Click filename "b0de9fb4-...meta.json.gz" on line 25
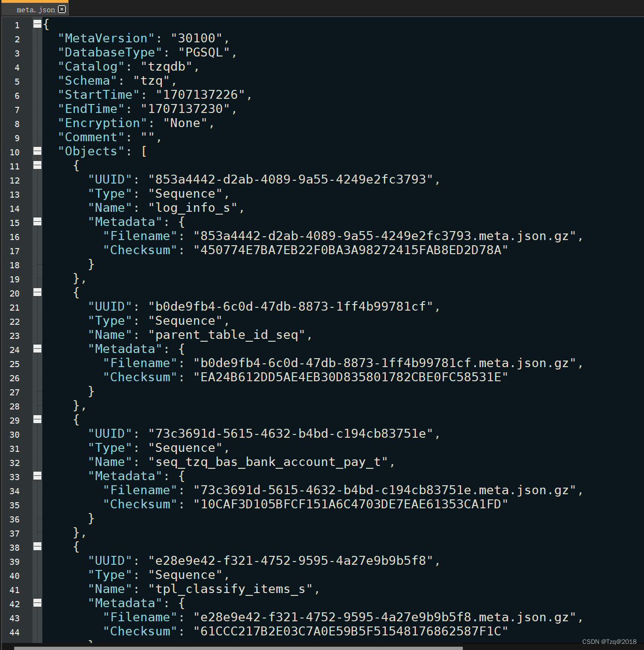The height and width of the screenshot is (650, 644). click(x=385, y=363)
